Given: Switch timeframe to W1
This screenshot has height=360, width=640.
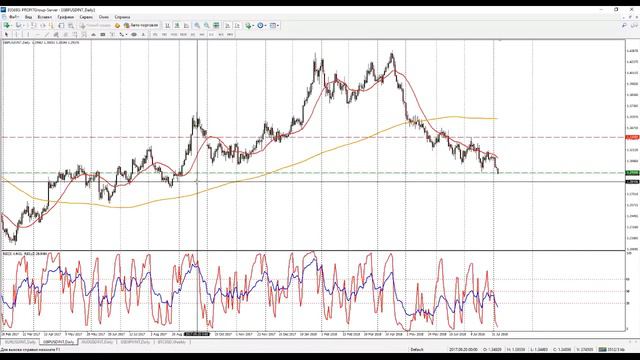Looking at the screenshot, I should (221, 34).
